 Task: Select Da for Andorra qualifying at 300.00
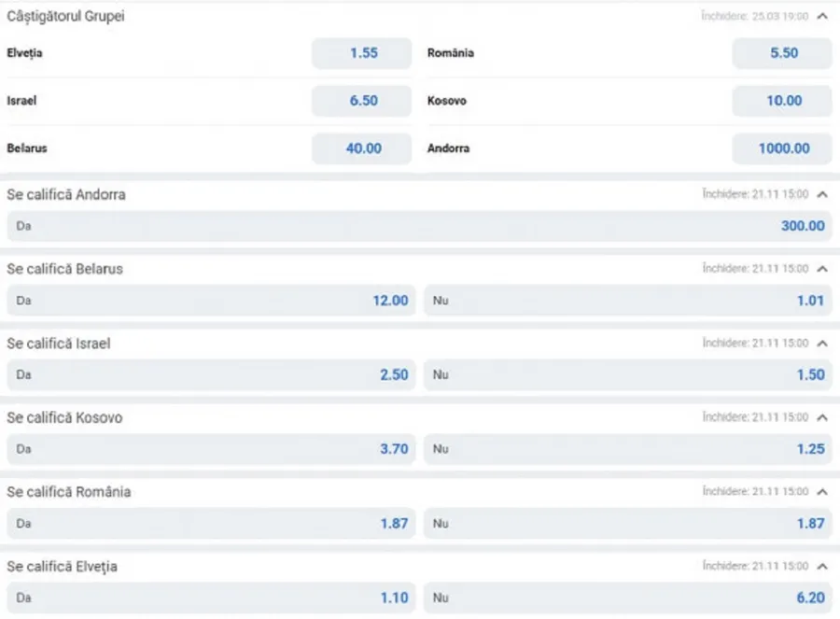tap(419, 226)
